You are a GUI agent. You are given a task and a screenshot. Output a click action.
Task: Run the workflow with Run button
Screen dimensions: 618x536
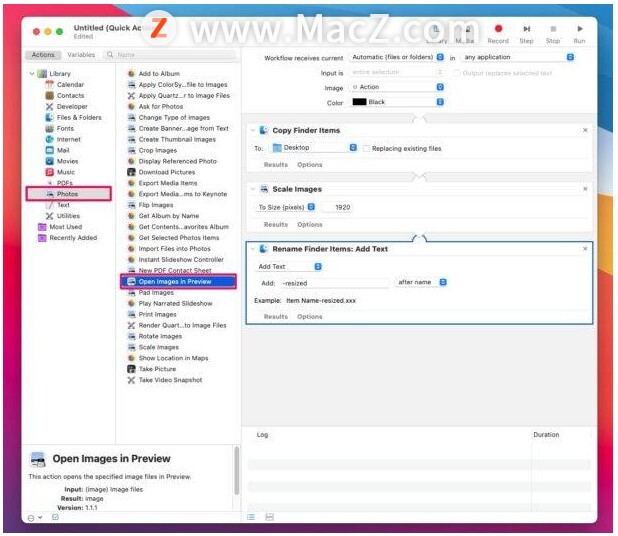point(579,34)
